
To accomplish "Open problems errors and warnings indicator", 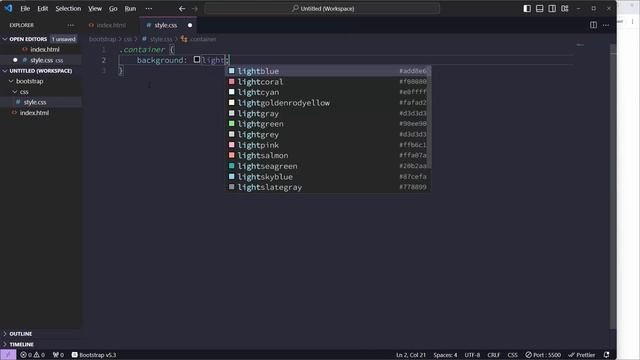I will 33,355.
